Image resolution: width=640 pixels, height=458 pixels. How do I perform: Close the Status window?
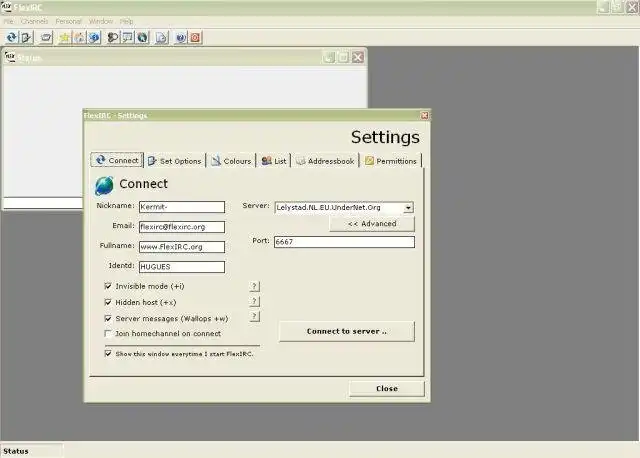pyautogui.click(x=358, y=57)
